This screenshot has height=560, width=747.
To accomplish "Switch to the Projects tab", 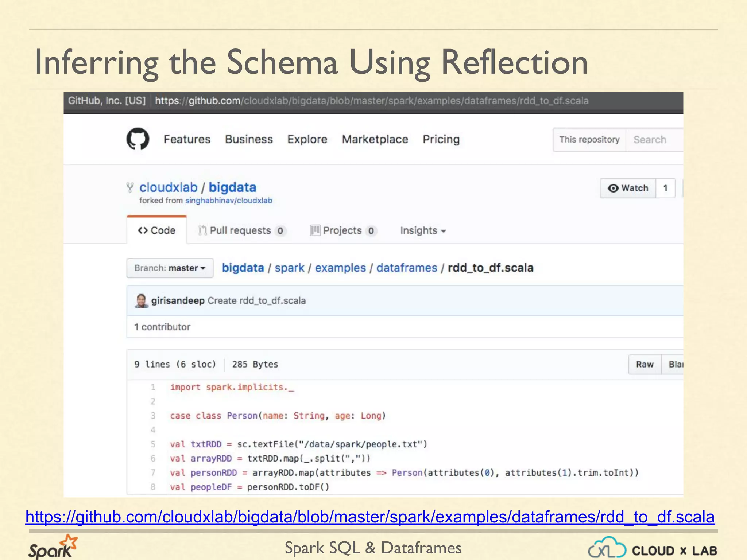I will (x=342, y=230).
